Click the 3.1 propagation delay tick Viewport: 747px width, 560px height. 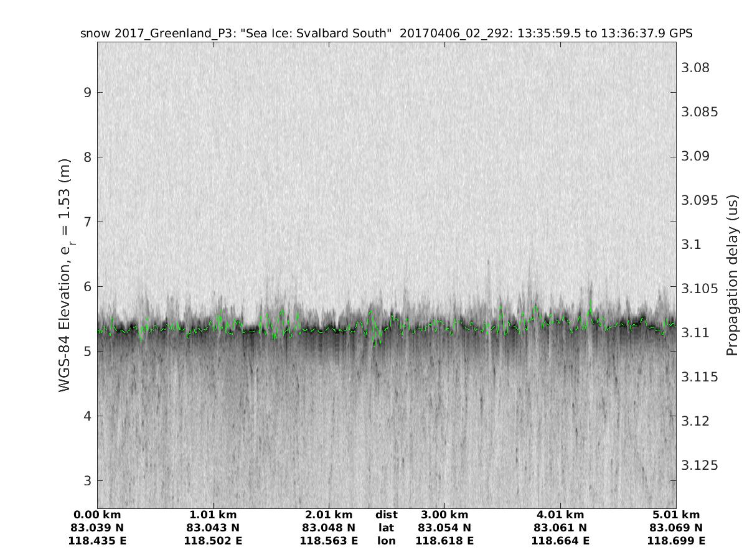[x=690, y=245]
